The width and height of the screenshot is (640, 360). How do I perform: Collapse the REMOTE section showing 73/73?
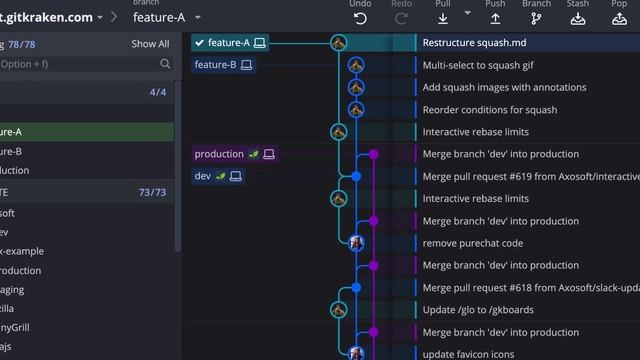click(87, 192)
